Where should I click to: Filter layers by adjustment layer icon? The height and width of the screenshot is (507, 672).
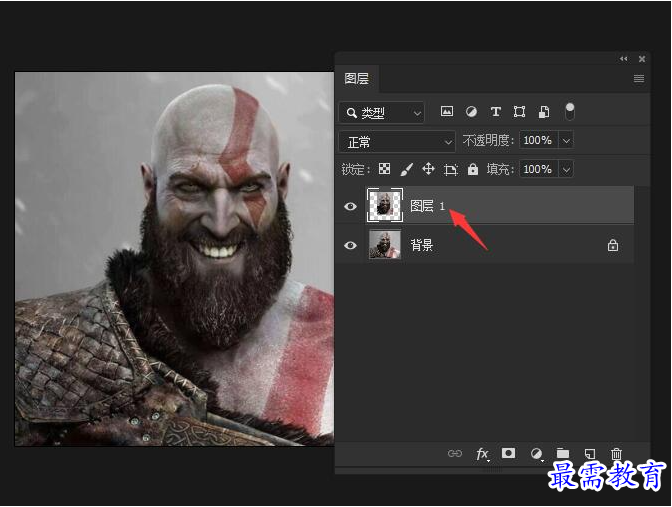(x=471, y=112)
